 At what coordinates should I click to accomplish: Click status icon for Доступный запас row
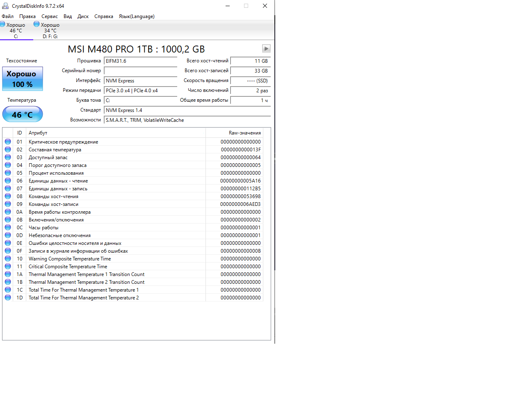tap(8, 157)
